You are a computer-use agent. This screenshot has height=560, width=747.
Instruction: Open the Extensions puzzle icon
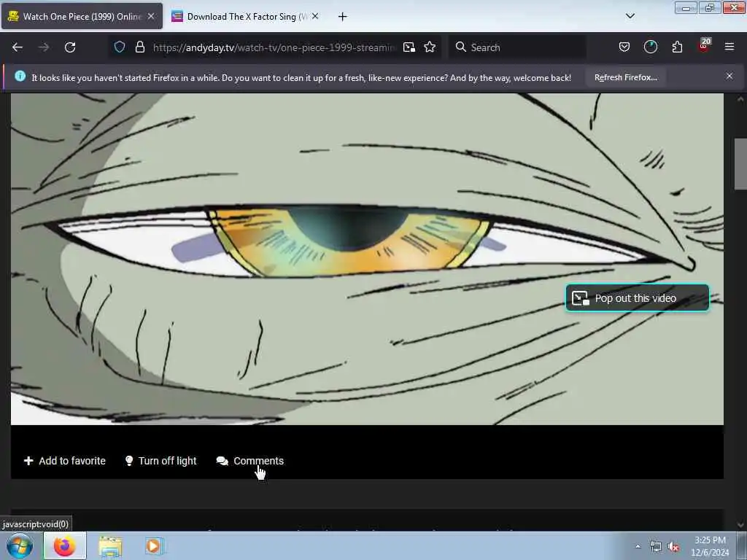pos(677,47)
